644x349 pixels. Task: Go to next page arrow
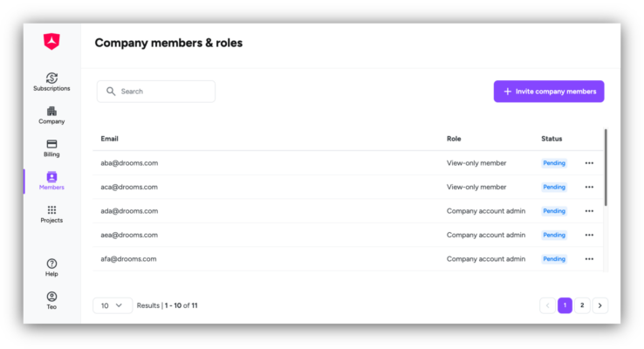(600, 305)
